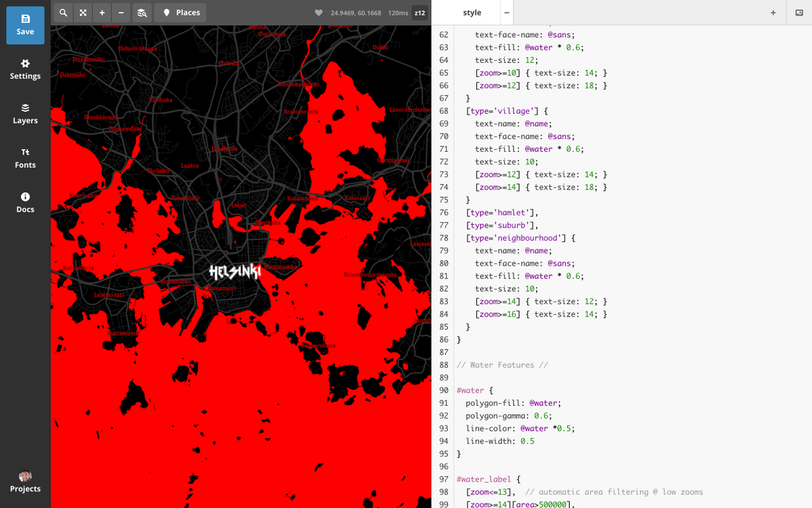Toggle fullscreen map view

(x=82, y=13)
